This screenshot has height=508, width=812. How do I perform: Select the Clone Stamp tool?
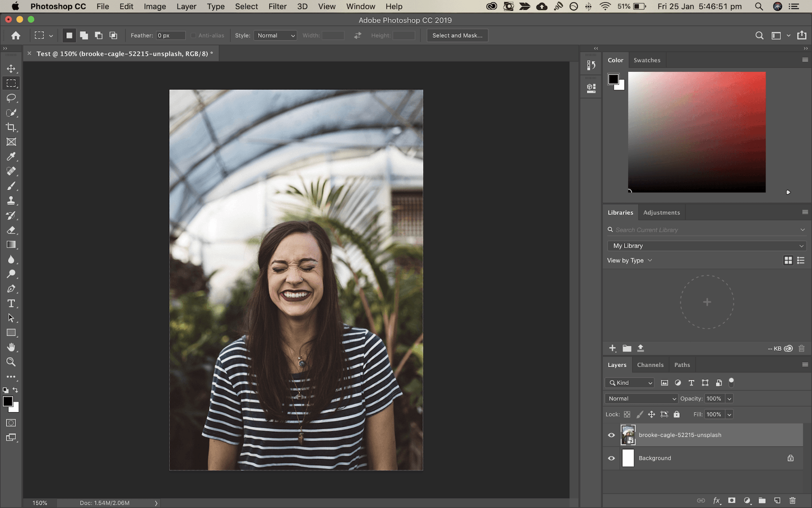(11, 201)
